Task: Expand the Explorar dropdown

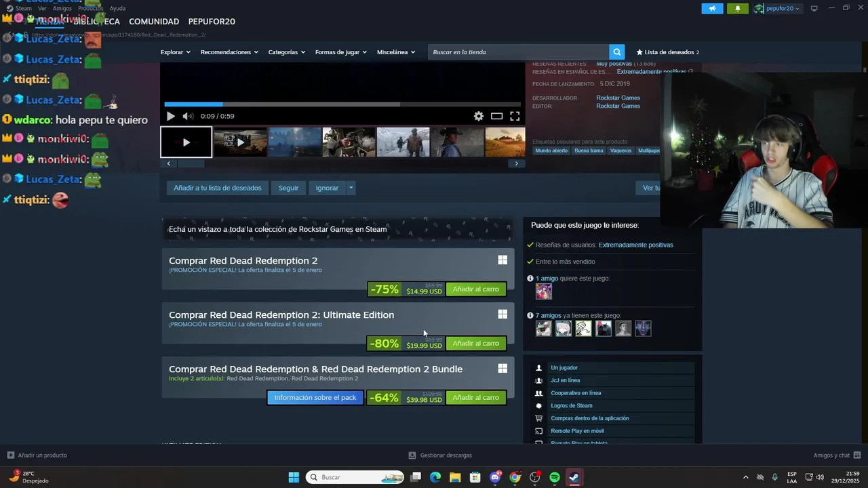Action: tap(175, 52)
